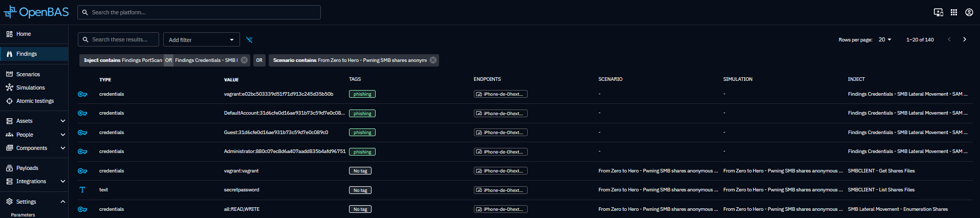Click the OpenBAS logo

[36, 12]
